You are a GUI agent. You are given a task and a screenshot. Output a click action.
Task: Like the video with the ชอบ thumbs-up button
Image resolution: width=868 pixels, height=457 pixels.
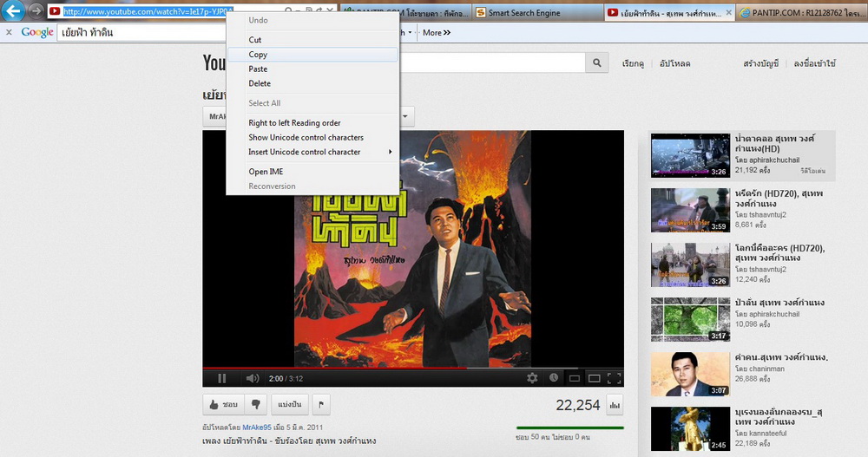click(x=224, y=404)
